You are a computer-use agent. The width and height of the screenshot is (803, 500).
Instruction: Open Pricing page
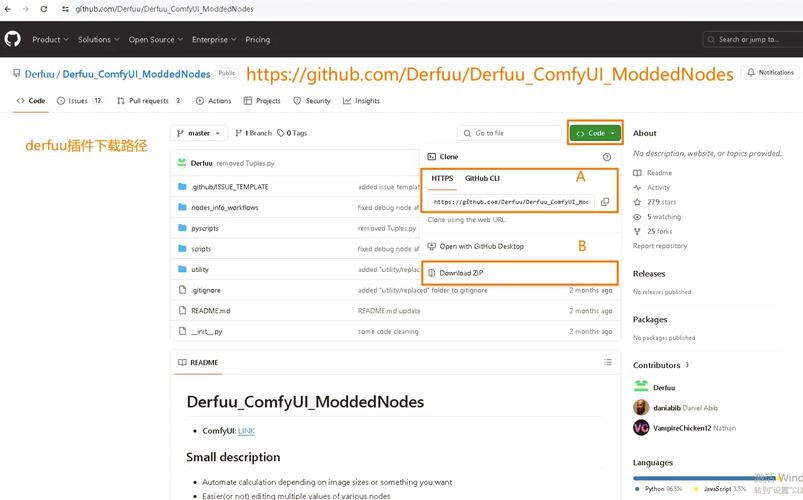pyautogui.click(x=258, y=39)
